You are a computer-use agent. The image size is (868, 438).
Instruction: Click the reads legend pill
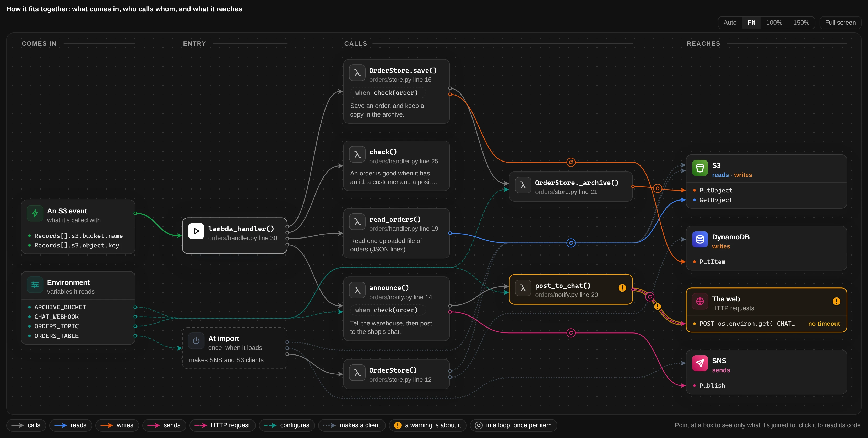point(70,425)
